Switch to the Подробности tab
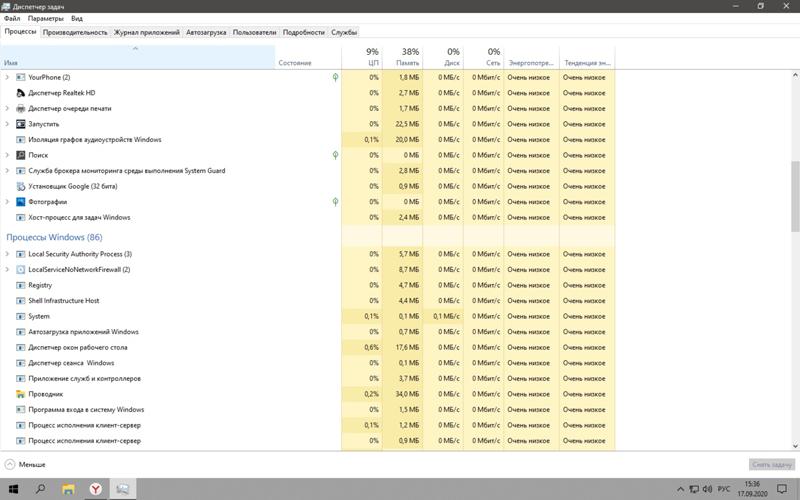 pos(304,32)
